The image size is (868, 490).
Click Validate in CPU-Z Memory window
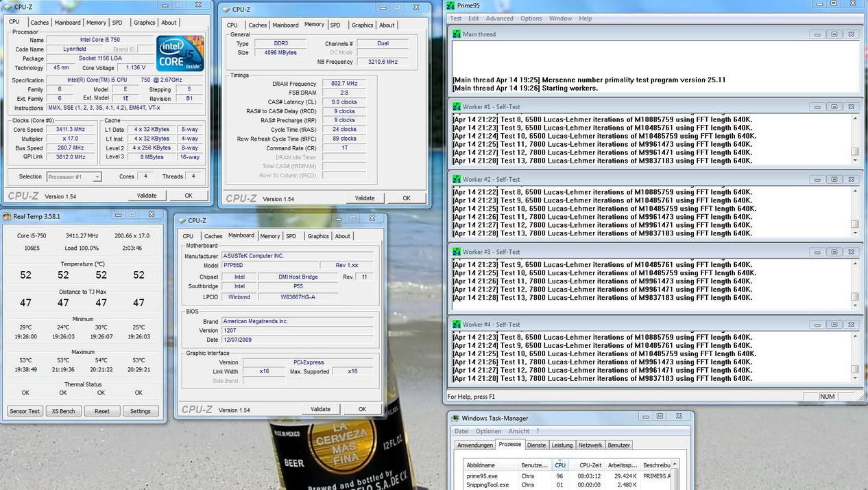pyautogui.click(x=365, y=198)
